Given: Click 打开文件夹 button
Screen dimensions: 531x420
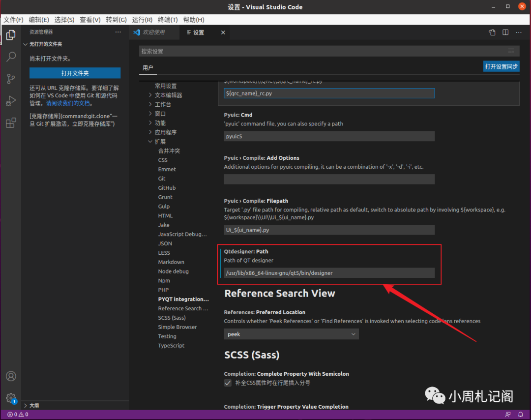Looking at the screenshot, I should click(x=75, y=73).
